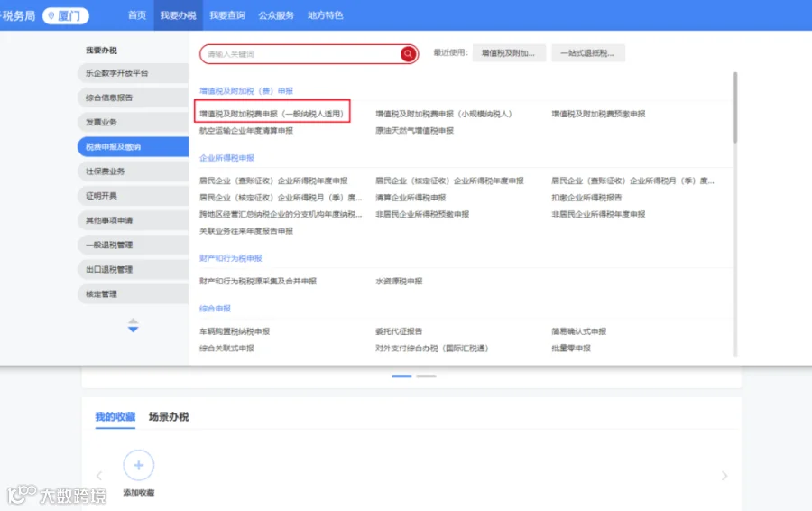Click recent item 一站式退抵税...

pyautogui.click(x=587, y=53)
